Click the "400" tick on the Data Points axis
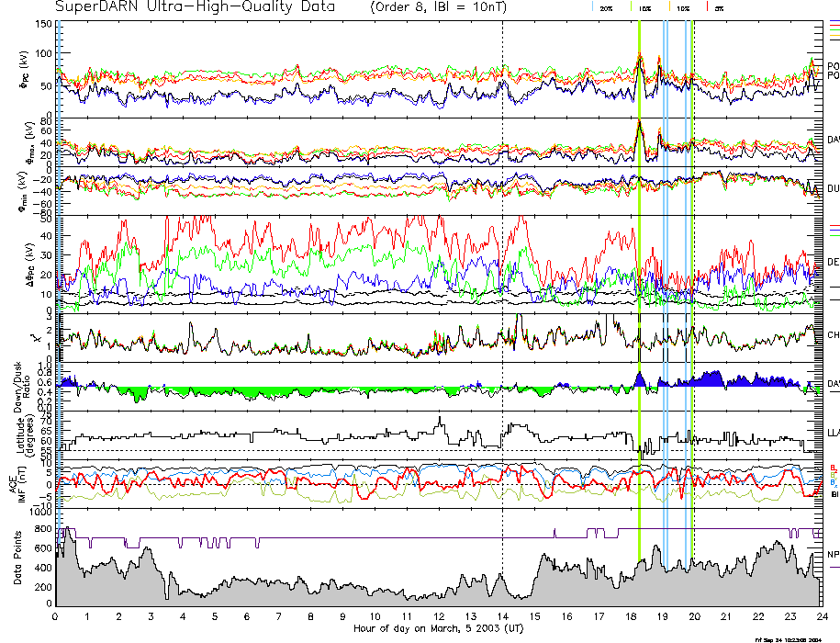Image resolution: width=840 pixels, height=643 pixels. pyautogui.click(x=44, y=568)
